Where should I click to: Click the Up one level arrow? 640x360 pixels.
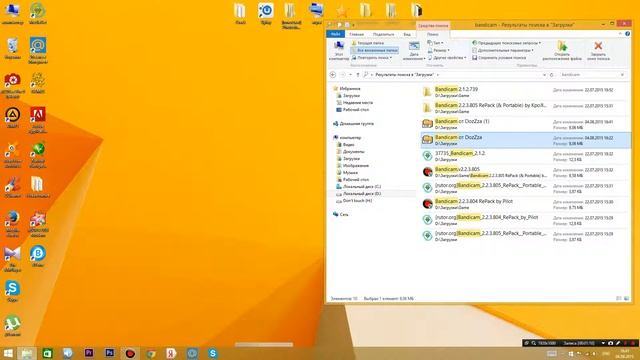tap(358, 75)
